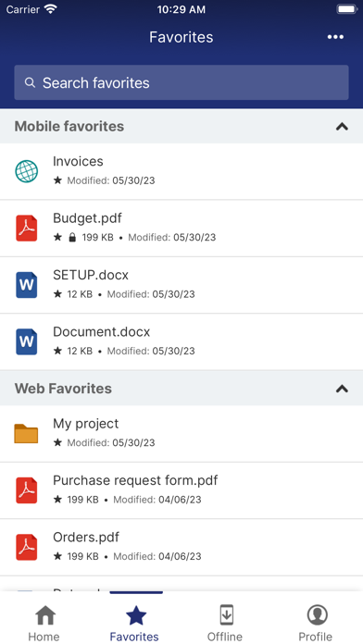363x644 pixels.
Task: Collapse the Mobile favorites section
Action: pos(342,127)
